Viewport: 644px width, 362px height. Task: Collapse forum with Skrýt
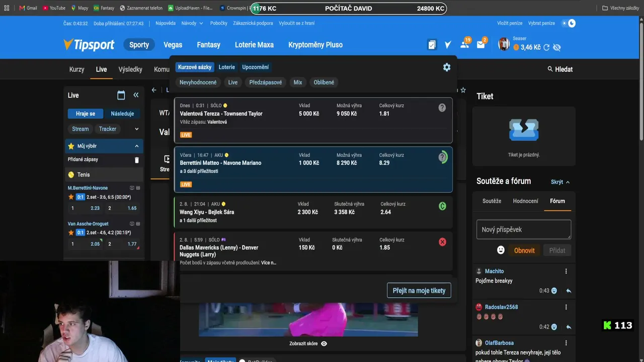(x=560, y=182)
